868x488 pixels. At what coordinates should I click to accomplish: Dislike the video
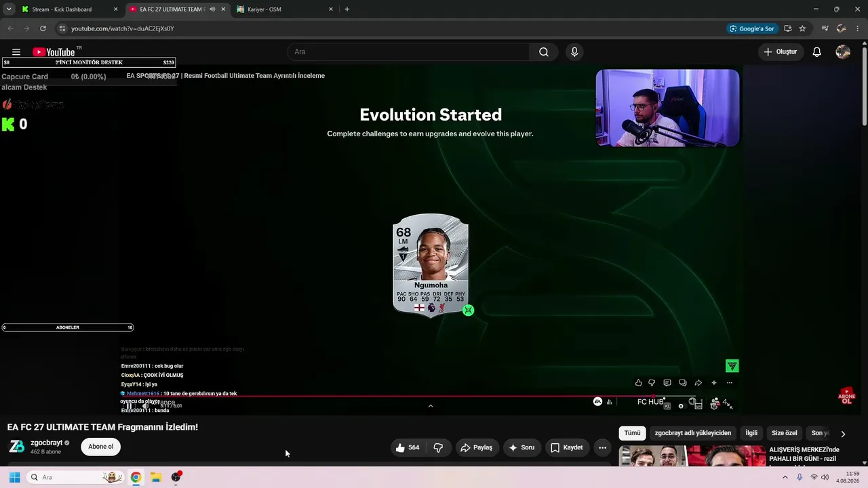[x=438, y=447]
